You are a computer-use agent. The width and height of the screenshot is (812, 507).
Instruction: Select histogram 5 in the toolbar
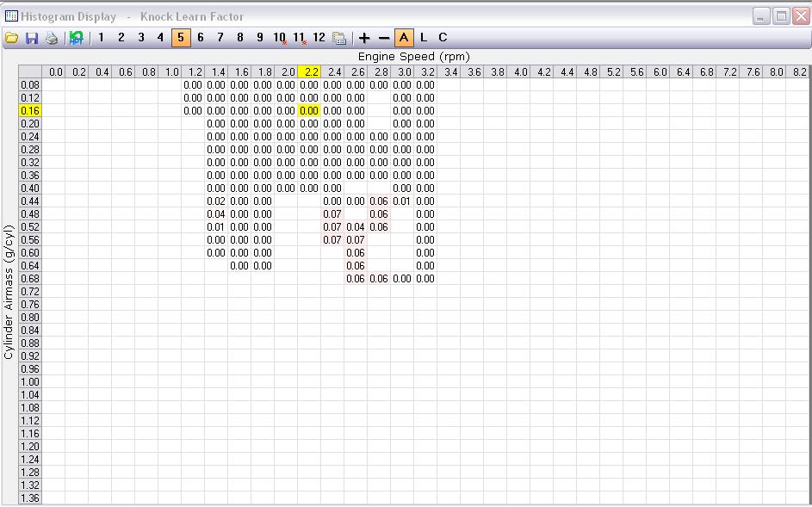click(181, 37)
